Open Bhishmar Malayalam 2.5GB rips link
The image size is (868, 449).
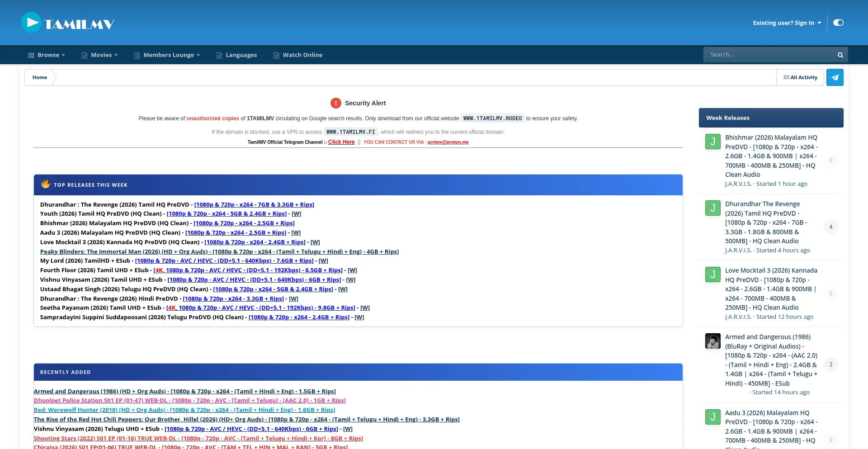pyautogui.click(x=244, y=223)
